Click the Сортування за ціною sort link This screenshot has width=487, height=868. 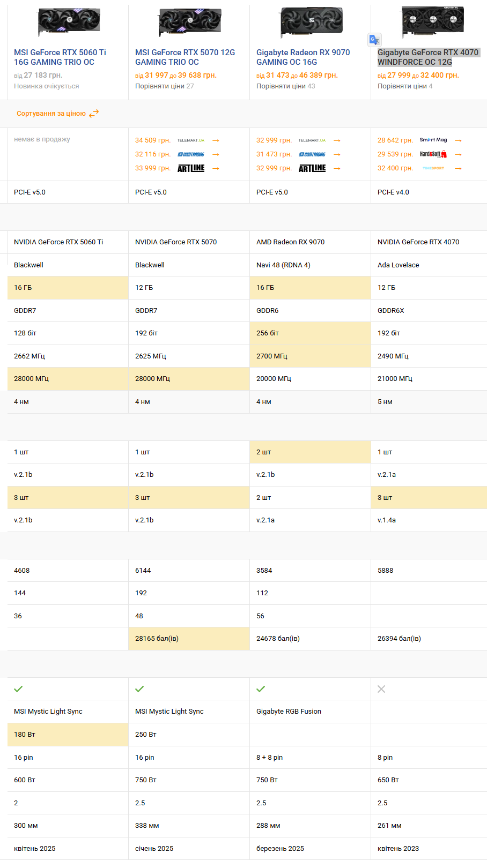tap(51, 114)
